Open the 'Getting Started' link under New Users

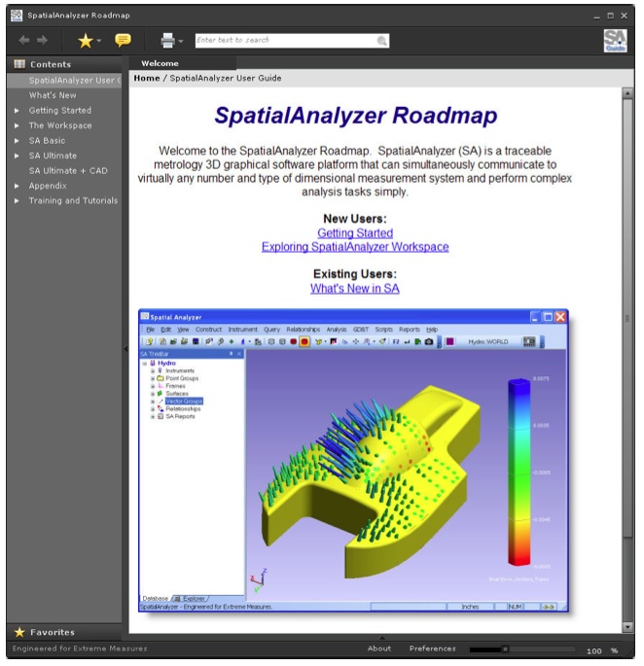(355, 233)
